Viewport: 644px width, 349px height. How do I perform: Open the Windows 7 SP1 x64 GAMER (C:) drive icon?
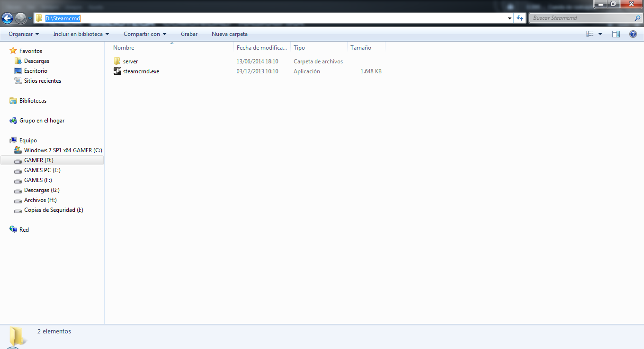18,150
